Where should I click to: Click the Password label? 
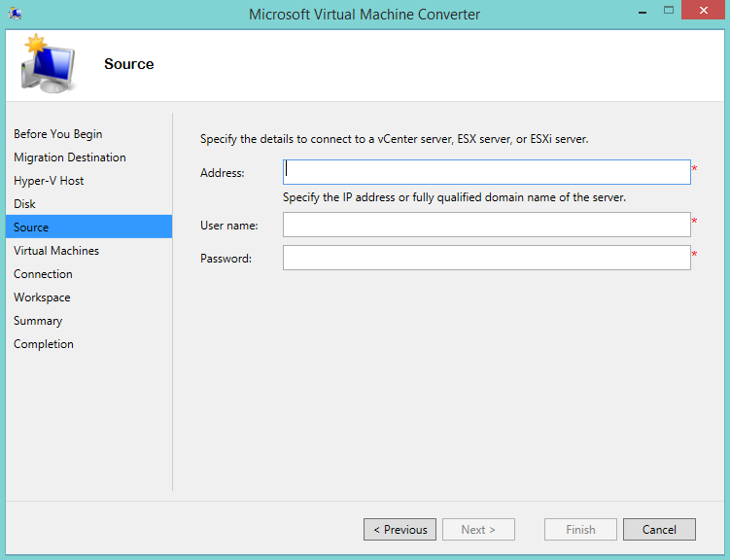[x=226, y=259]
